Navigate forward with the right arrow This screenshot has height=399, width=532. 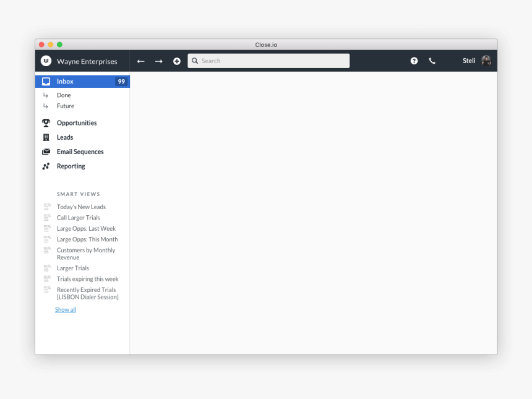click(x=158, y=61)
